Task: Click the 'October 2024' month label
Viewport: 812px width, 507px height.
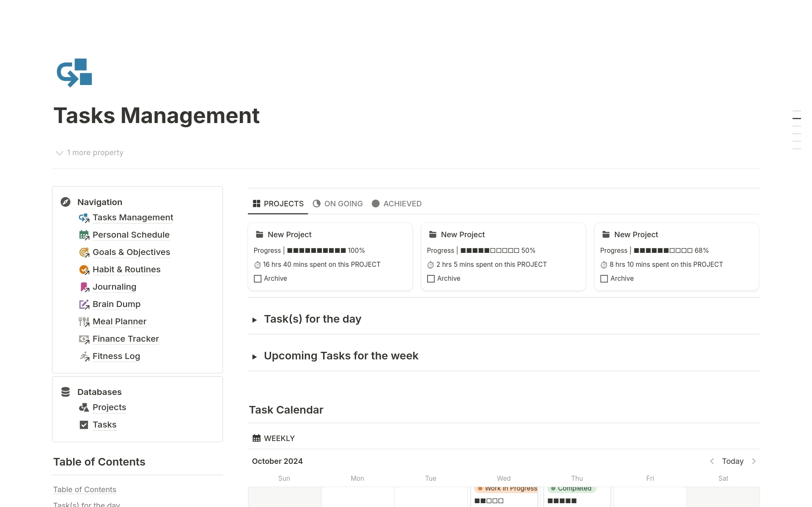Action: (x=277, y=461)
